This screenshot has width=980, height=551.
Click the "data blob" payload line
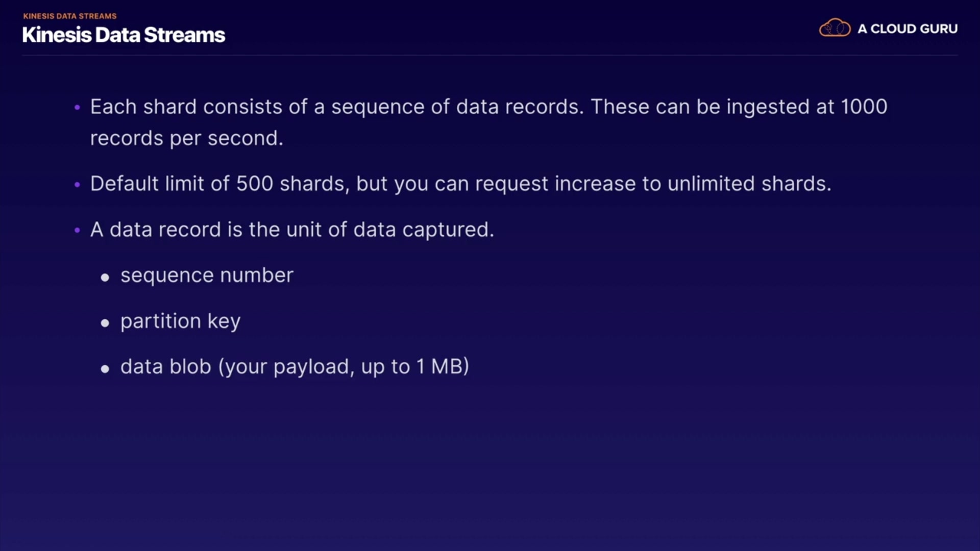pos(295,367)
